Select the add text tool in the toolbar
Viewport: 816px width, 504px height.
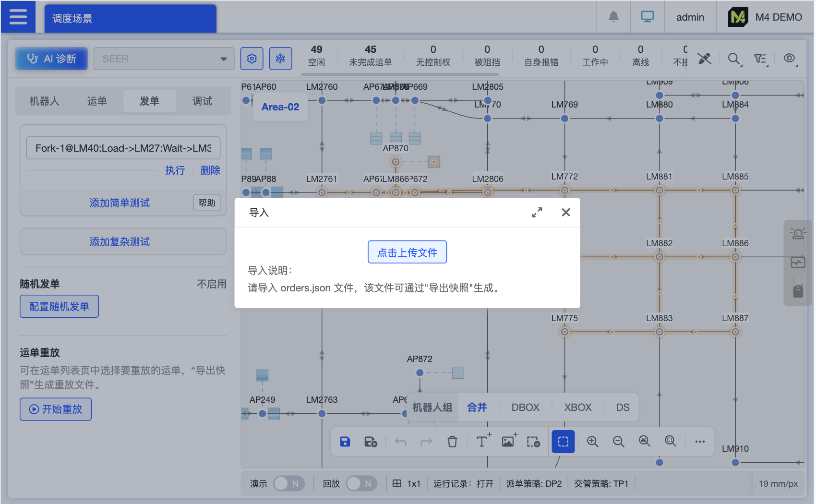pos(481,442)
